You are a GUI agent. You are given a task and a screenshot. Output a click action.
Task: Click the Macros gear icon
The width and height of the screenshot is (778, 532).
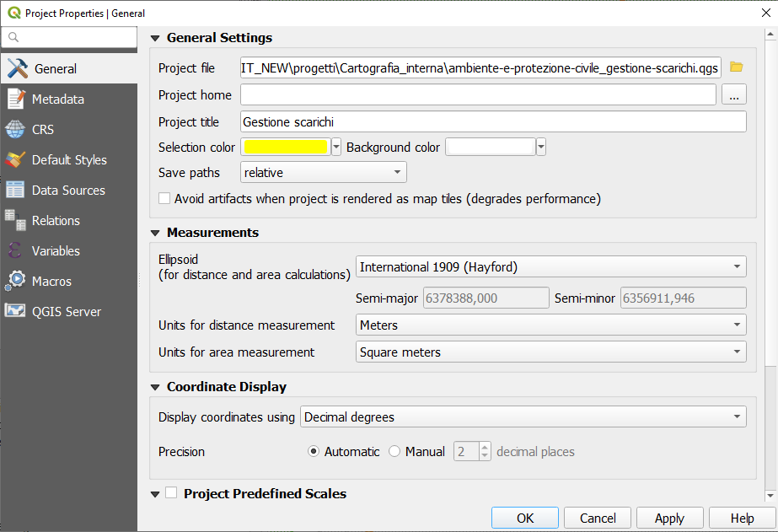tap(15, 281)
